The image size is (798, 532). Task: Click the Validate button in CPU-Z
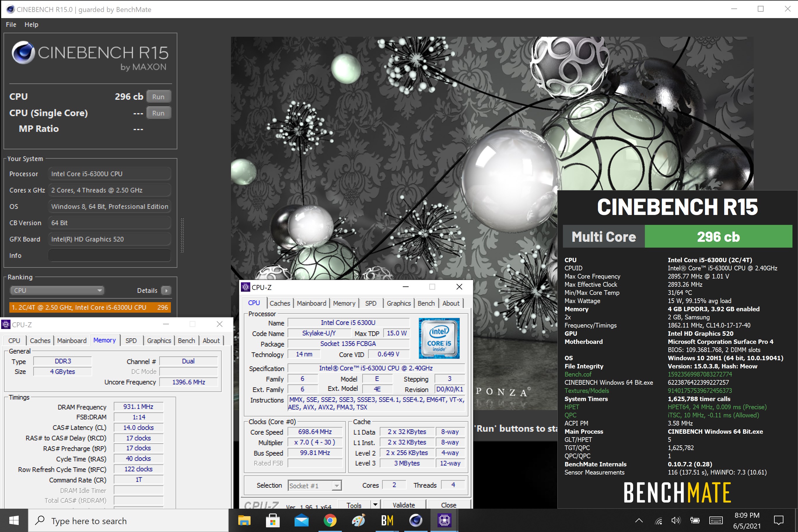click(x=403, y=505)
